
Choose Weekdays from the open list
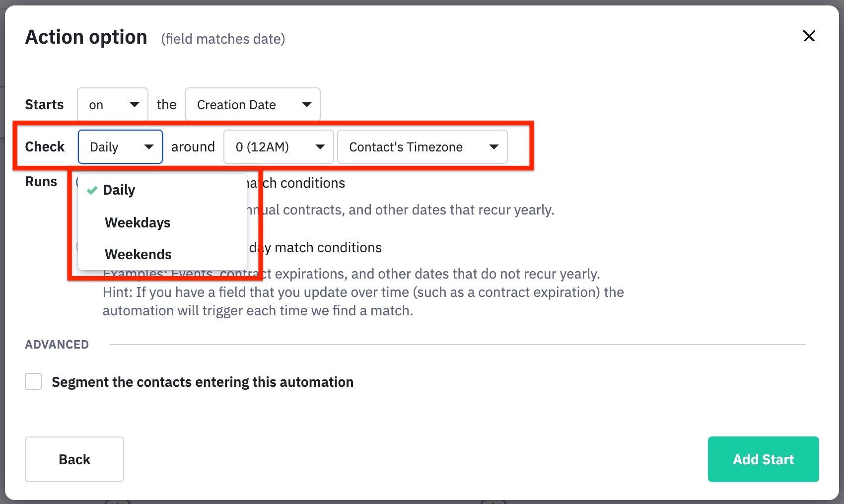point(138,222)
